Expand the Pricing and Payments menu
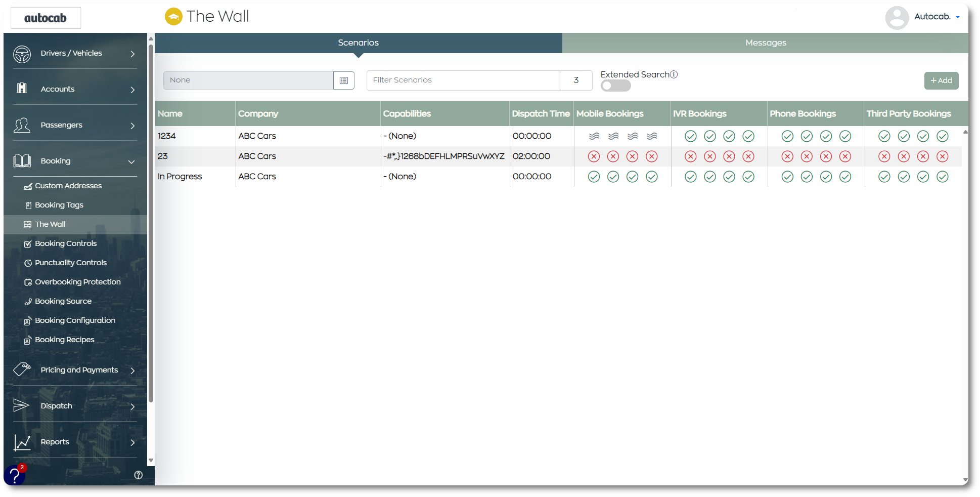 click(x=132, y=370)
